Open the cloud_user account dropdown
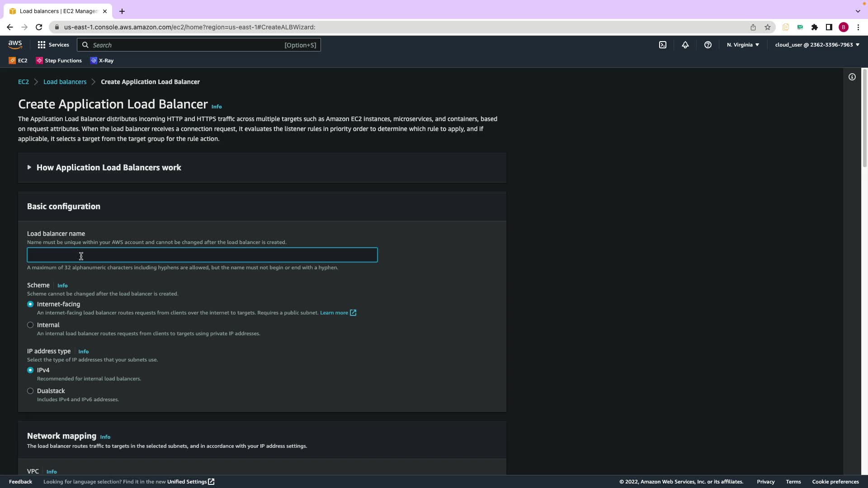868x488 pixels. tap(817, 45)
